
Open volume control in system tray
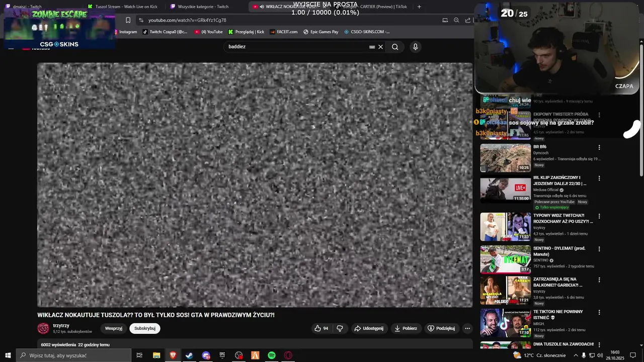pos(600,355)
